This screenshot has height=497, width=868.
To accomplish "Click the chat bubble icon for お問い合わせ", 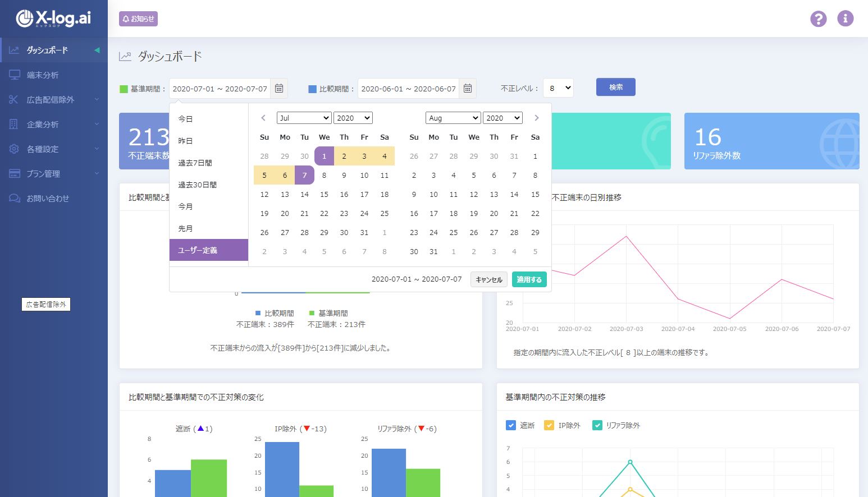I will pyautogui.click(x=14, y=198).
